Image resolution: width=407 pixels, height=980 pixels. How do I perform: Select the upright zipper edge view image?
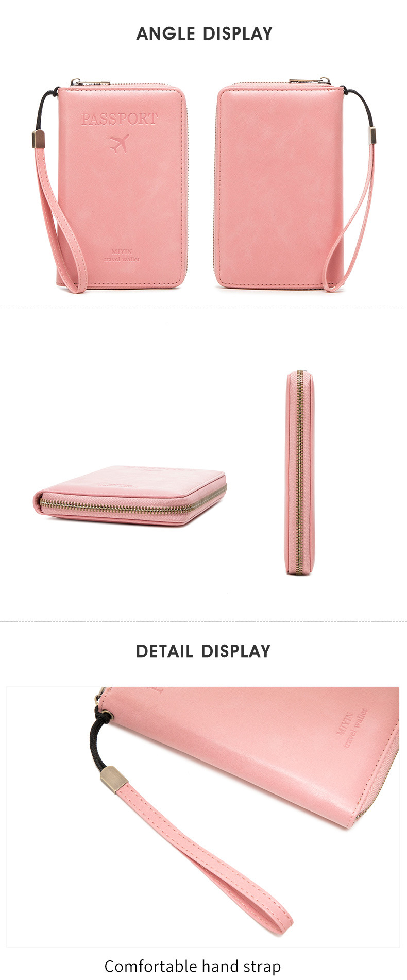click(299, 472)
